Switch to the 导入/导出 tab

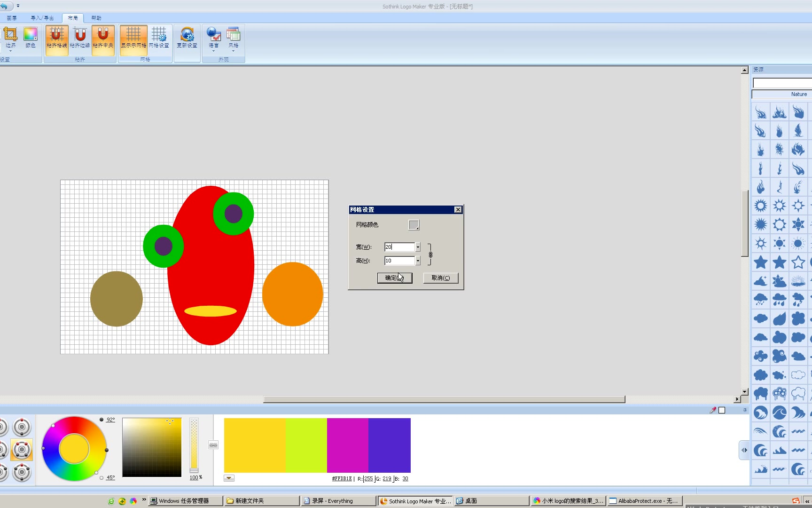42,18
